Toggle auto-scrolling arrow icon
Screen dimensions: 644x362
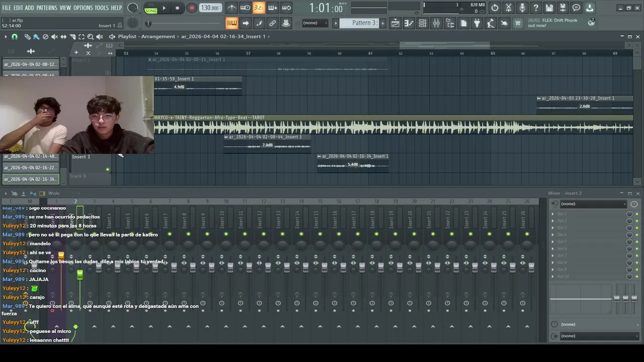245,23
